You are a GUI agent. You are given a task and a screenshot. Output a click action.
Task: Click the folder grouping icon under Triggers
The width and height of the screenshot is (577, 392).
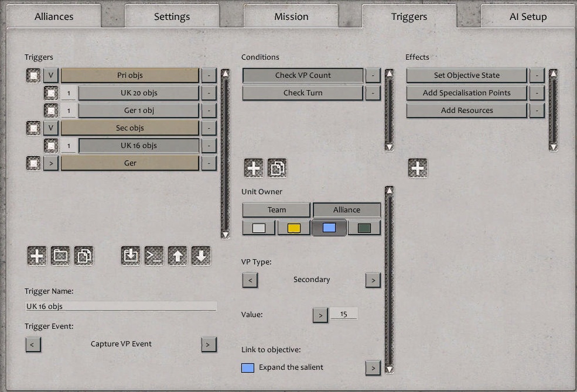[x=60, y=255]
